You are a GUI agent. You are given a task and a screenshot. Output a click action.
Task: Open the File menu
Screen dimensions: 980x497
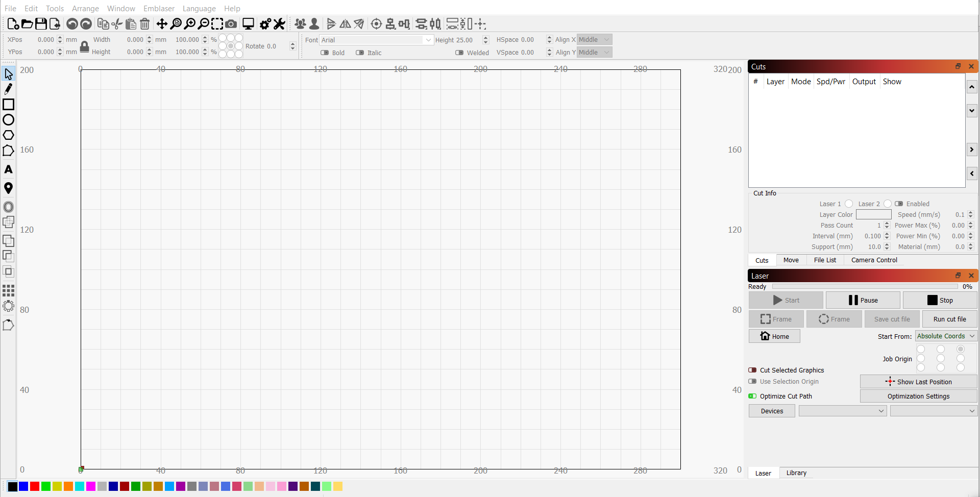click(10, 8)
